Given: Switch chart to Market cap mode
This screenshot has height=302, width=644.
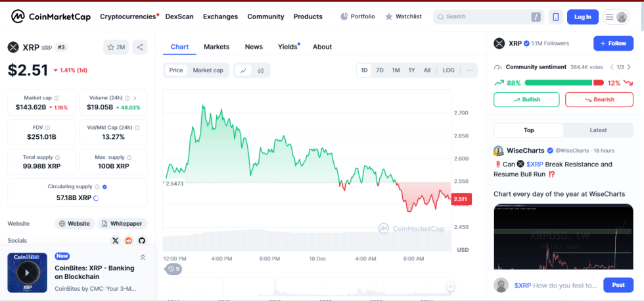Looking at the screenshot, I should (x=208, y=70).
